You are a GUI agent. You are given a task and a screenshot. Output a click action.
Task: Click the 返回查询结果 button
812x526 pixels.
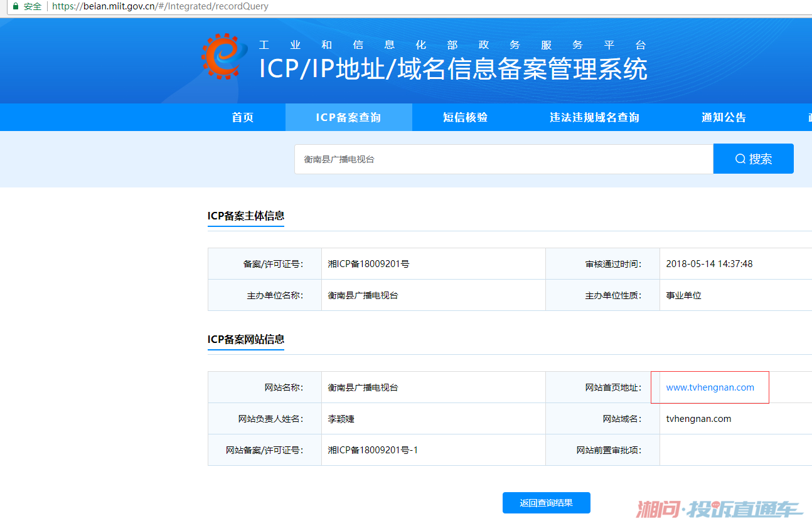545,503
